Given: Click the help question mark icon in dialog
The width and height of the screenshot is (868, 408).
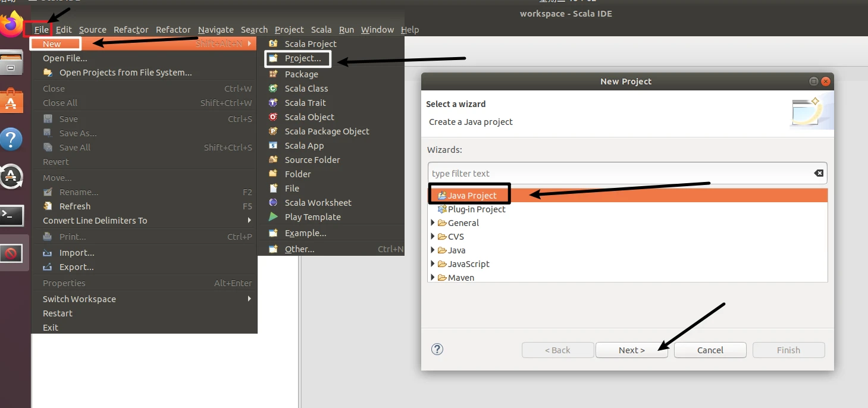Looking at the screenshot, I should pyautogui.click(x=437, y=350).
